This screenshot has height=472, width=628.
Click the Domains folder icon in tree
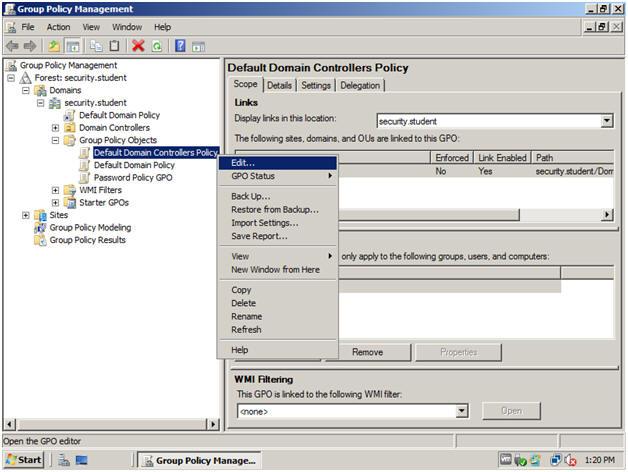40,90
